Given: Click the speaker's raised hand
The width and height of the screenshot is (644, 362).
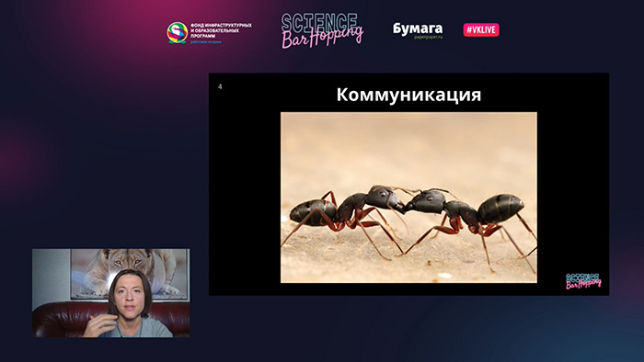Looking at the screenshot, I should click(99, 326).
